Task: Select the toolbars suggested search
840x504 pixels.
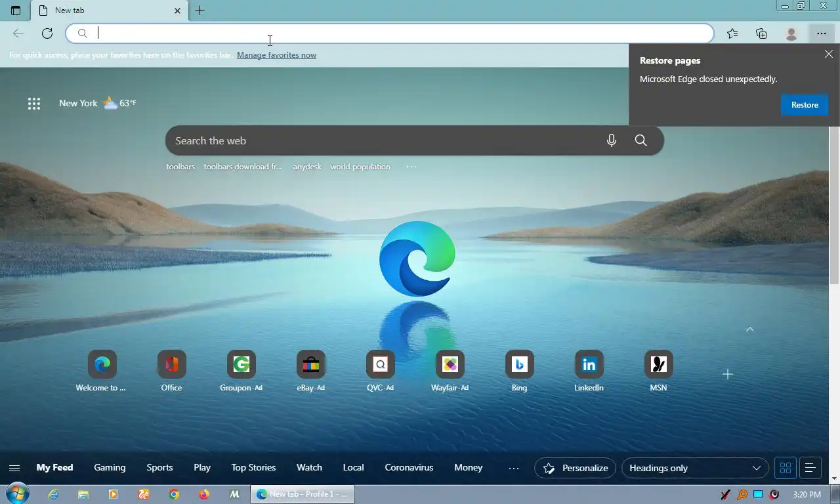Action: (180, 167)
